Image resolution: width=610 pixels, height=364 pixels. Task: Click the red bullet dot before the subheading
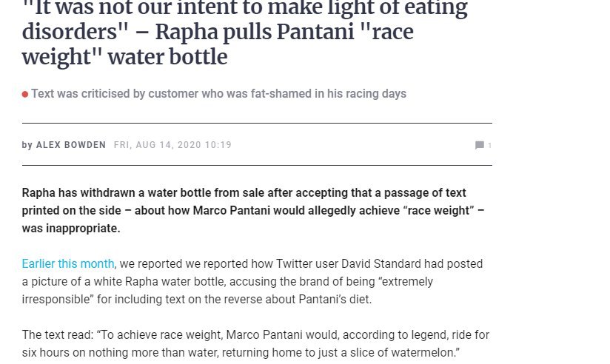25,94
